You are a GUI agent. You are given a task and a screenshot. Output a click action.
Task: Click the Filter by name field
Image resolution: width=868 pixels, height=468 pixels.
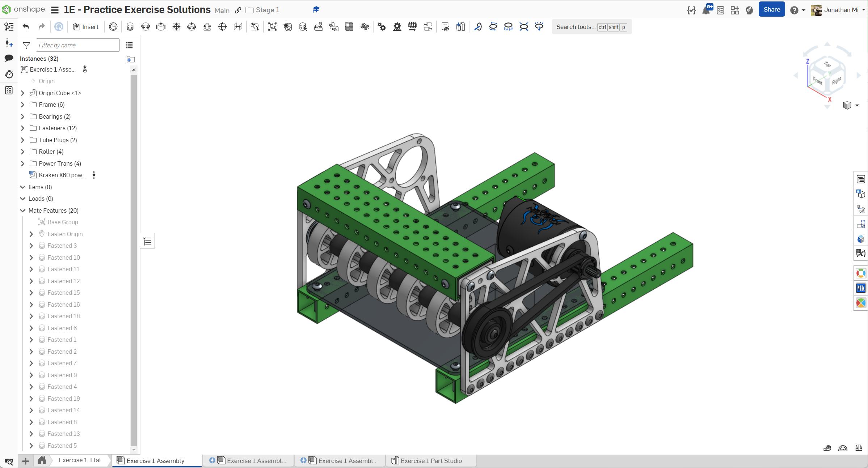pyautogui.click(x=77, y=45)
